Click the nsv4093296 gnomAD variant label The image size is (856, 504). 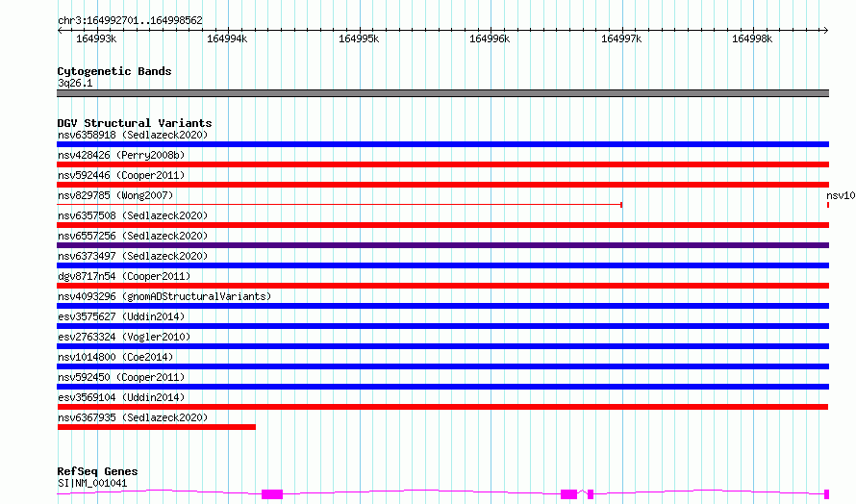click(x=164, y=296)
